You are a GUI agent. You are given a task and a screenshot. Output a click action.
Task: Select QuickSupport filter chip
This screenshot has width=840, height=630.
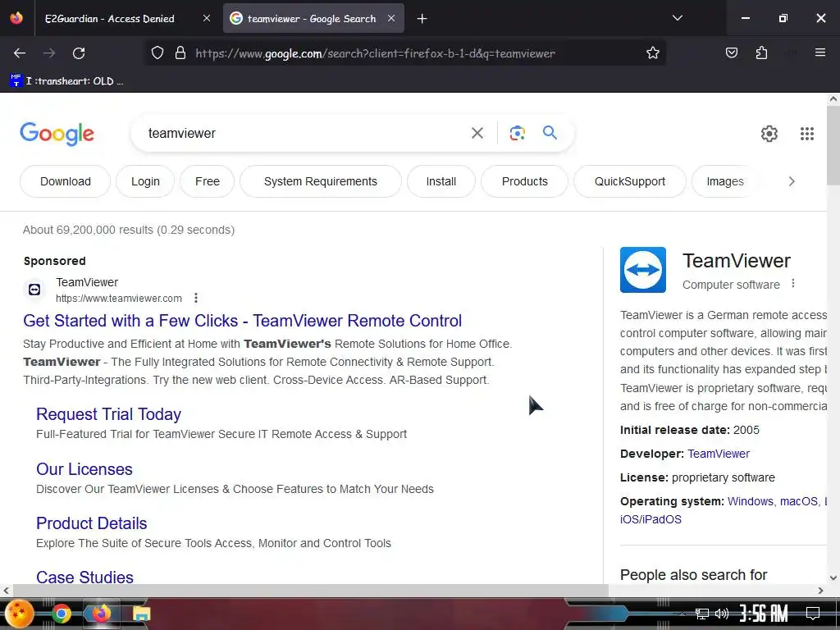click(x=629, y=181)
